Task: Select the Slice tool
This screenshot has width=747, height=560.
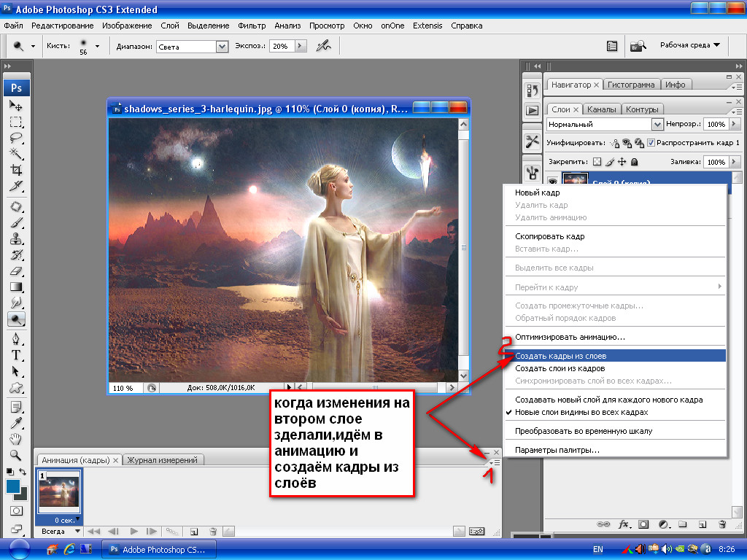Action: pos(16,186)
